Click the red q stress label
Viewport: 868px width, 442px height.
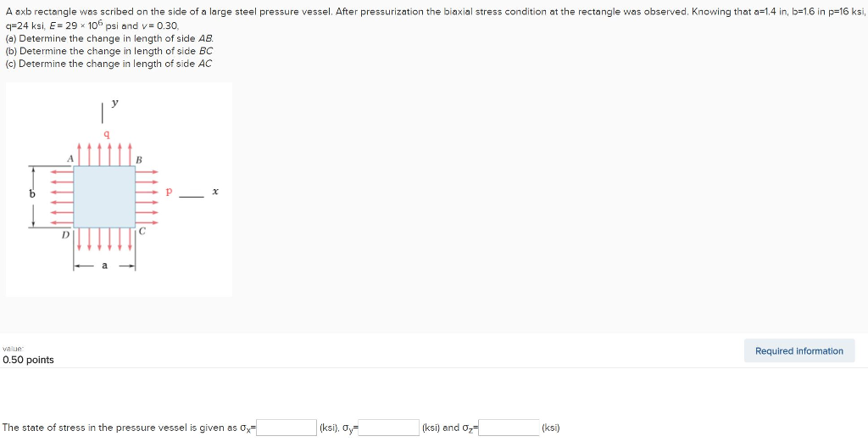pos(105,133)
